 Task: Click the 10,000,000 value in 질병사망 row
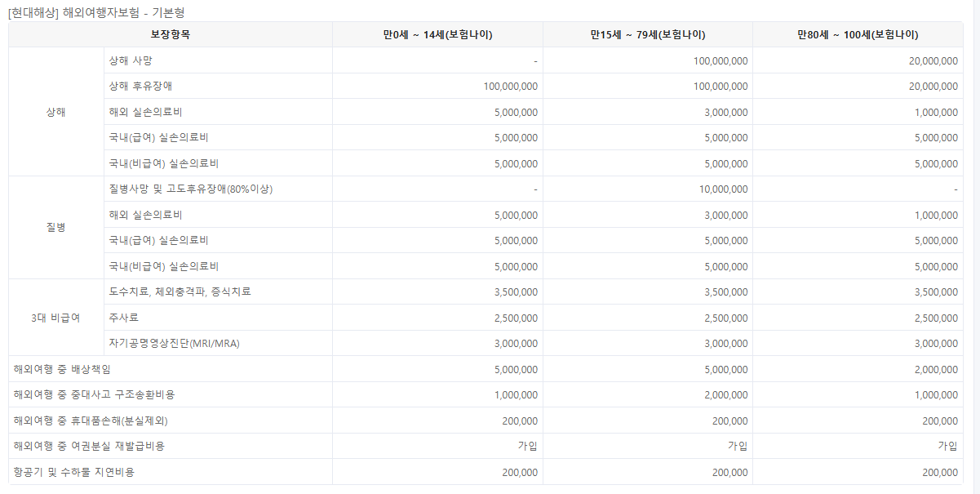point(722,189)
